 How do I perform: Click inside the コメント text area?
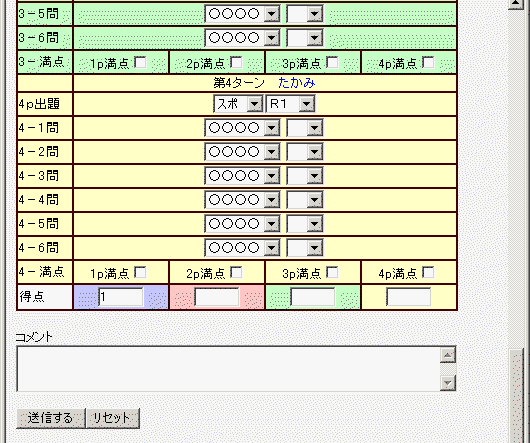point(228,369)
